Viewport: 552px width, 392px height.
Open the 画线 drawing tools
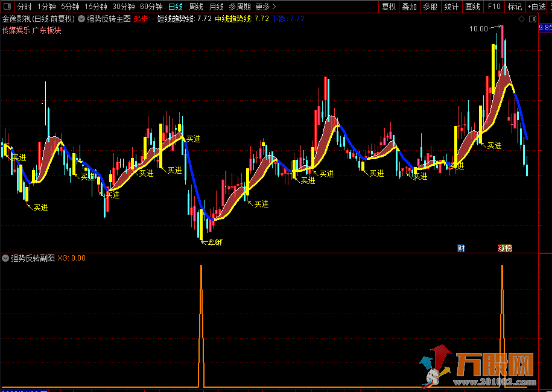[x=473, y=7]
